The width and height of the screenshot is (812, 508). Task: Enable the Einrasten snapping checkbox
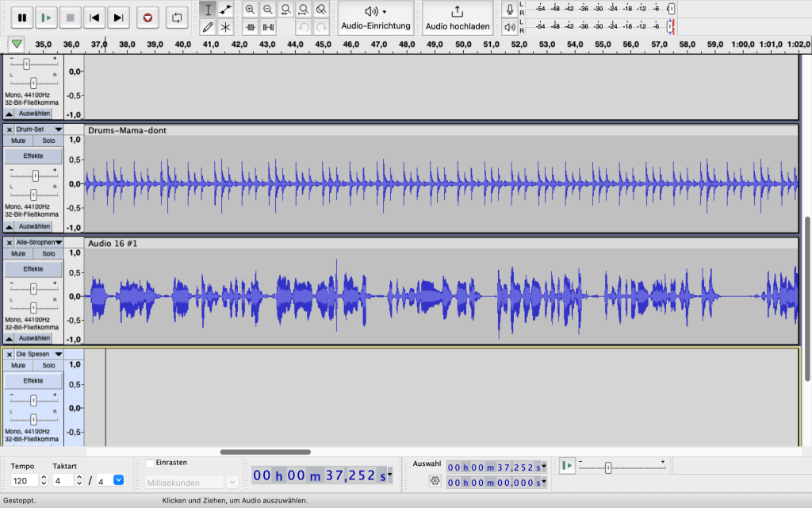click(x=151, y=463)
